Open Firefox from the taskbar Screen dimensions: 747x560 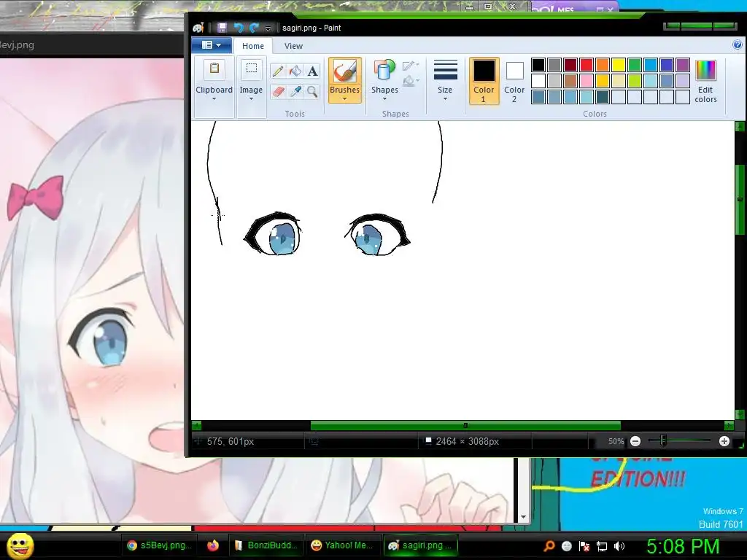tap(213, 545)
